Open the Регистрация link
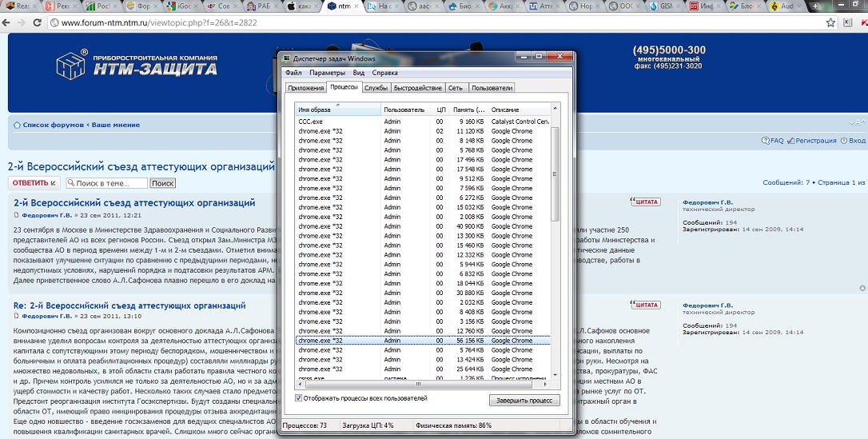868x439 pixels. 814,141
